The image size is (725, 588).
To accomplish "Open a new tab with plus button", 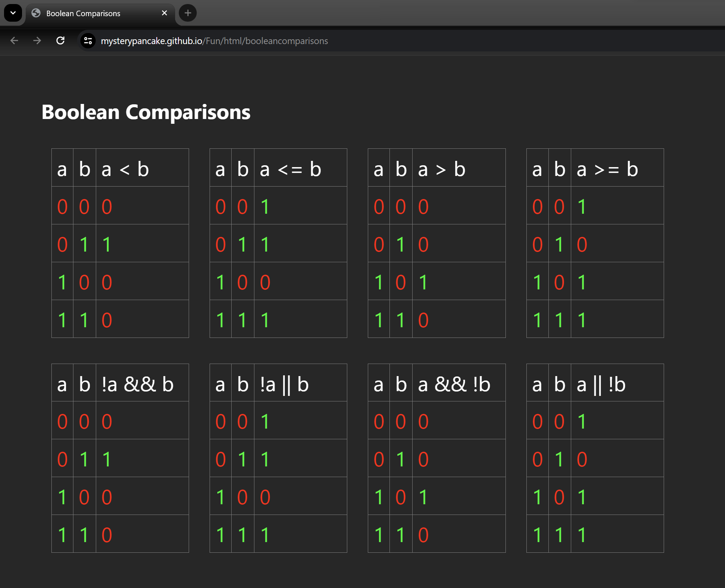I will tap(188, 13).
